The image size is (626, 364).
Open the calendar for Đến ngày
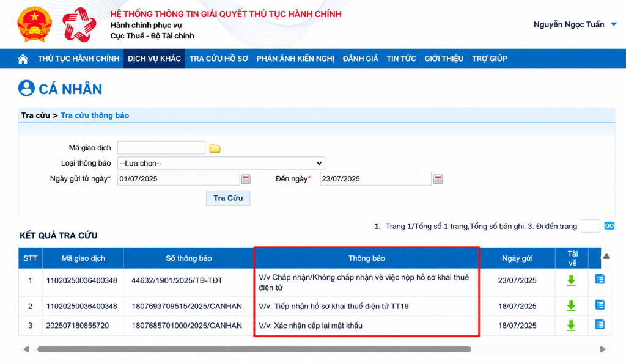click(x=438, y=179)
